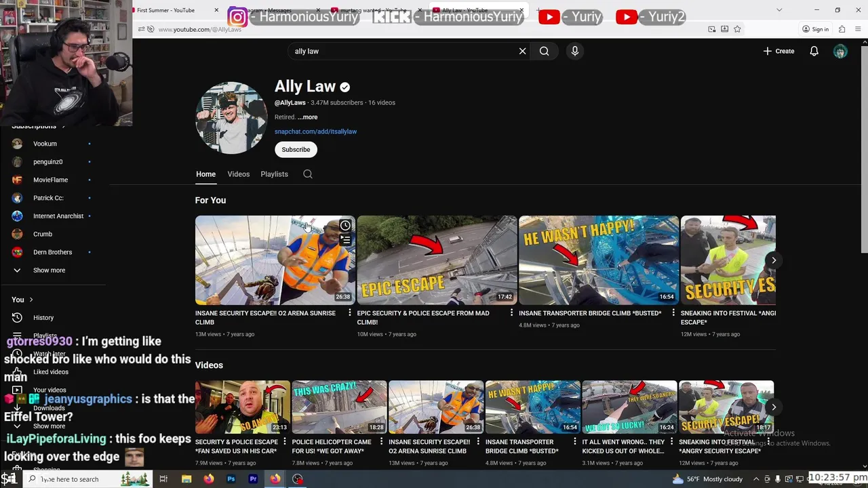
Task: Add O2 Arena video to queue
Action: [345, 240]
